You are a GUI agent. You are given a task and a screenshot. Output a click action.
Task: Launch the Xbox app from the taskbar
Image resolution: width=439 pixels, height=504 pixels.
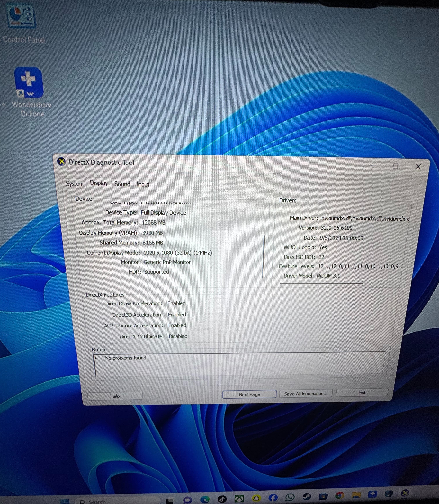(239, 498)
